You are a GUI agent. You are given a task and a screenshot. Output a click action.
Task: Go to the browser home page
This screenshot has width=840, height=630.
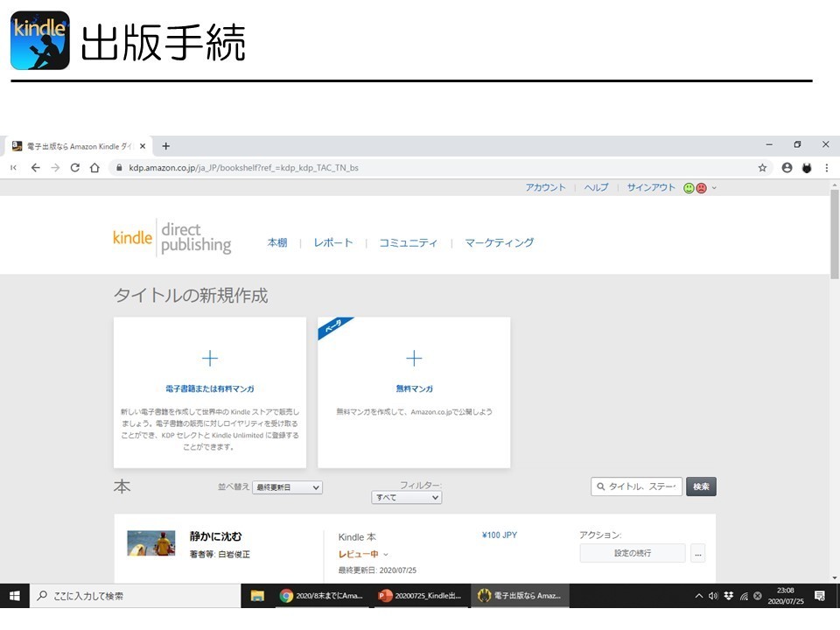94,168
